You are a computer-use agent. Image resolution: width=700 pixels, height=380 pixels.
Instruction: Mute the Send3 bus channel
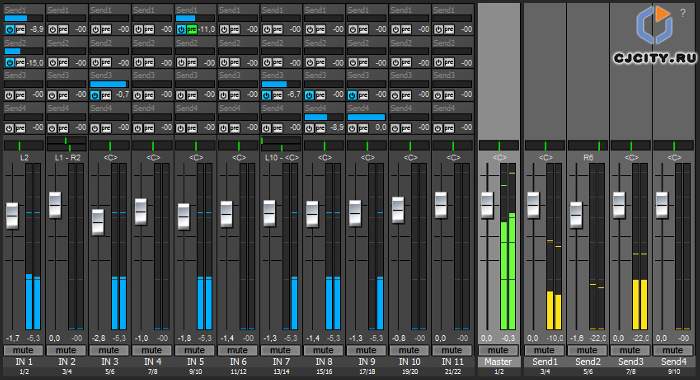(630, 350)
